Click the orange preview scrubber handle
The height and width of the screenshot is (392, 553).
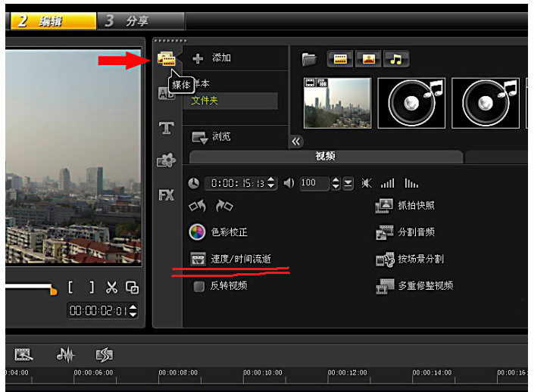coord(54,291)
